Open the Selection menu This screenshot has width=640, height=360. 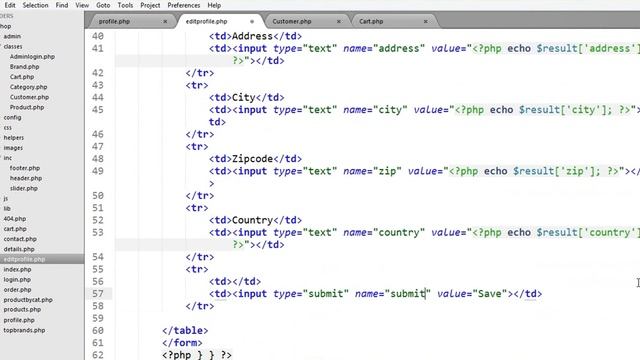(x=35, y=5)
